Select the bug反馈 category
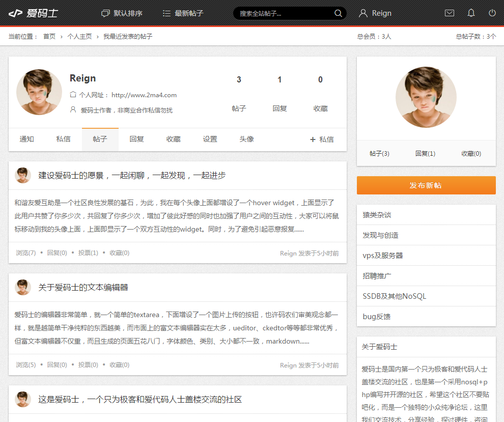 click(376, 317)
